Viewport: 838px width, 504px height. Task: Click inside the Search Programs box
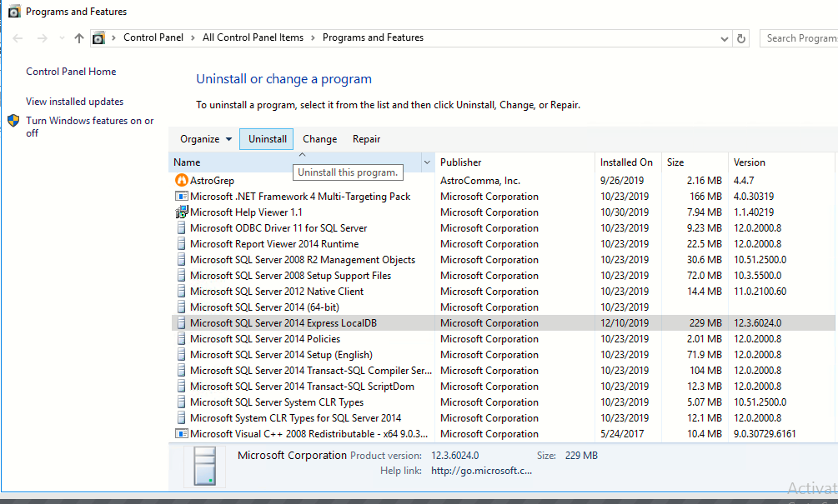pyautogui.click(x=800, y=37)
